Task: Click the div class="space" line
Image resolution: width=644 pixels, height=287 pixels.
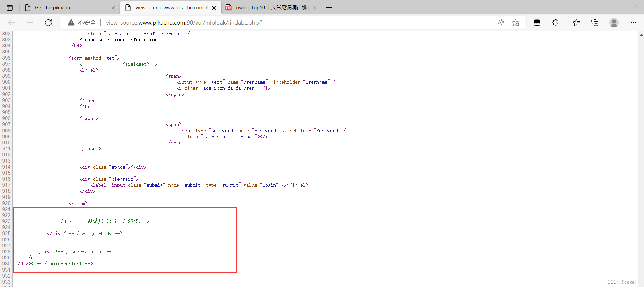Action: click(x=113, y=167)
